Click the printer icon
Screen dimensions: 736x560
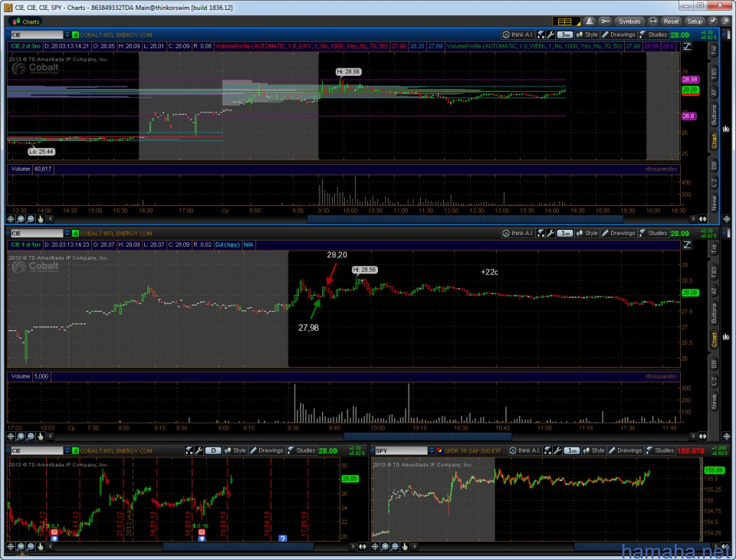point(653,21)
